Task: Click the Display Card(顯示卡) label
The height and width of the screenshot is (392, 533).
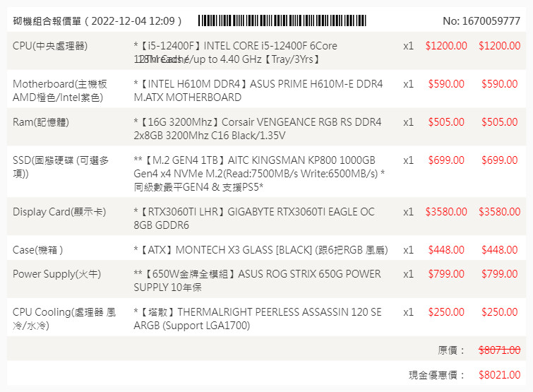Action: (x=59, y=212)
